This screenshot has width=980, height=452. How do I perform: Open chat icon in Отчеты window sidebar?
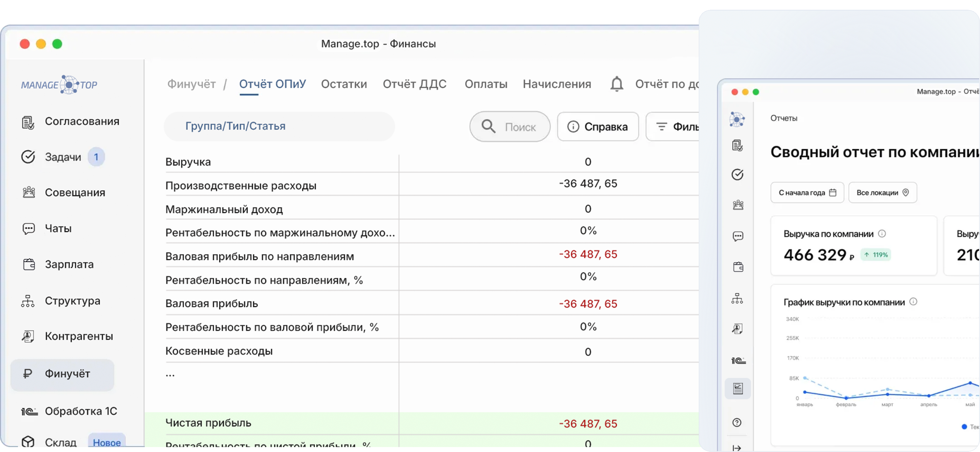tap(738, 236)
